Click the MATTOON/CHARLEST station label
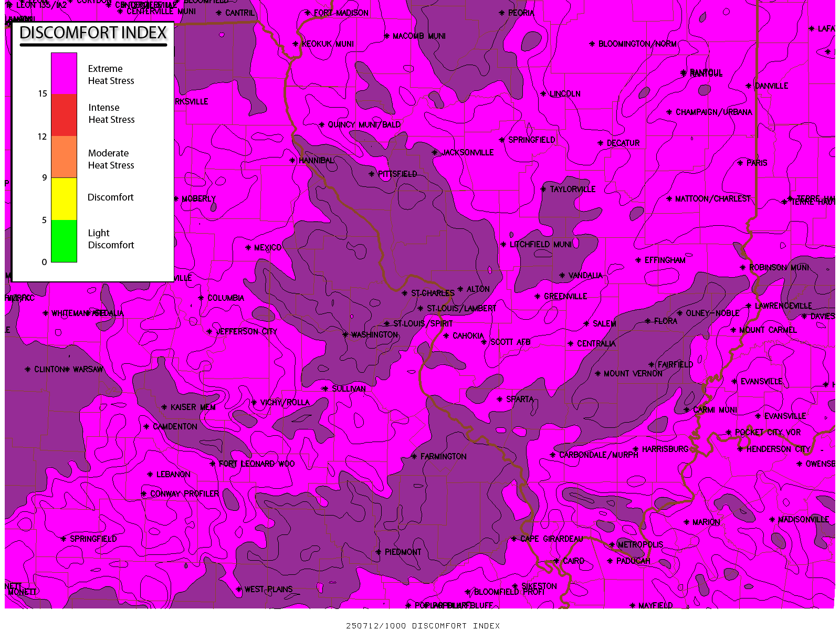 click(x=713, y=199)
